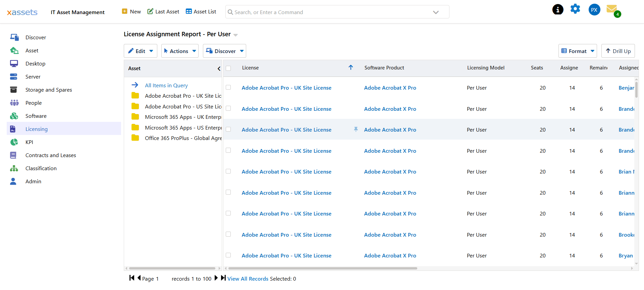This screenshot has height=290, width=644.
Task: Click the License column sort arrow
Action: 351,67
